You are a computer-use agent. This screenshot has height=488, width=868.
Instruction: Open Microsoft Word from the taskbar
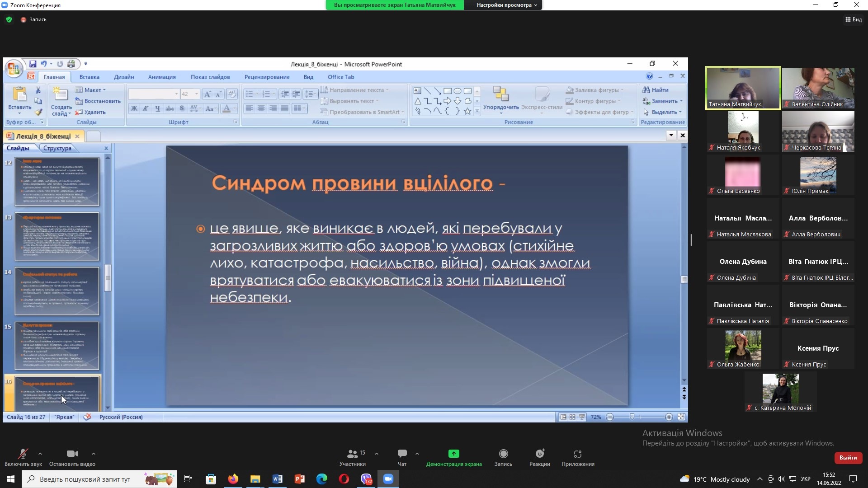(x=277, y=479)
